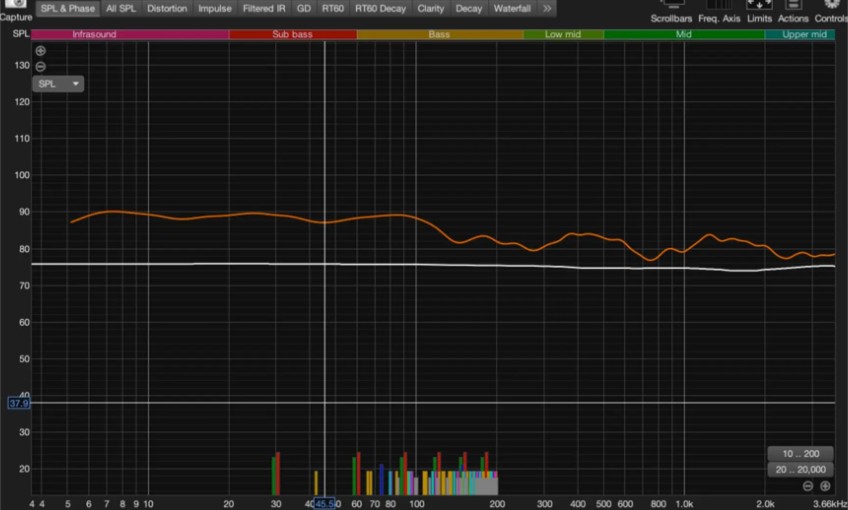Image resolution: width=848 pixels, height=510 pixels.
Task: Click the Upper mid band label
Action: (804, 34)
